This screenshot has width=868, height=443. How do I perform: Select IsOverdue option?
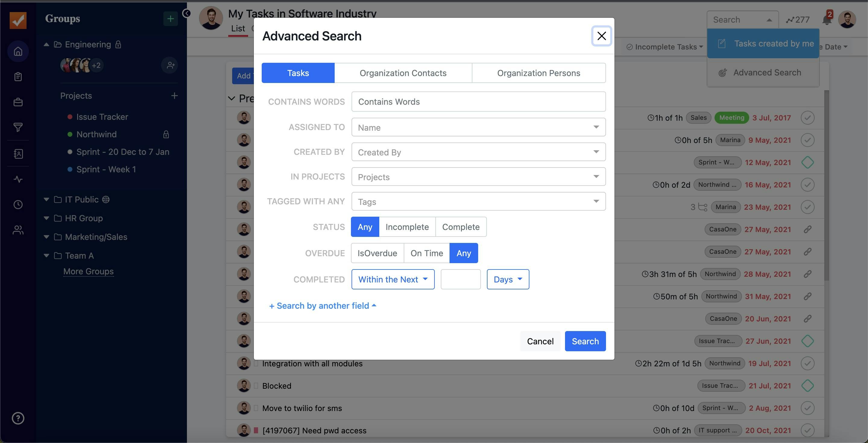[377, 253]
